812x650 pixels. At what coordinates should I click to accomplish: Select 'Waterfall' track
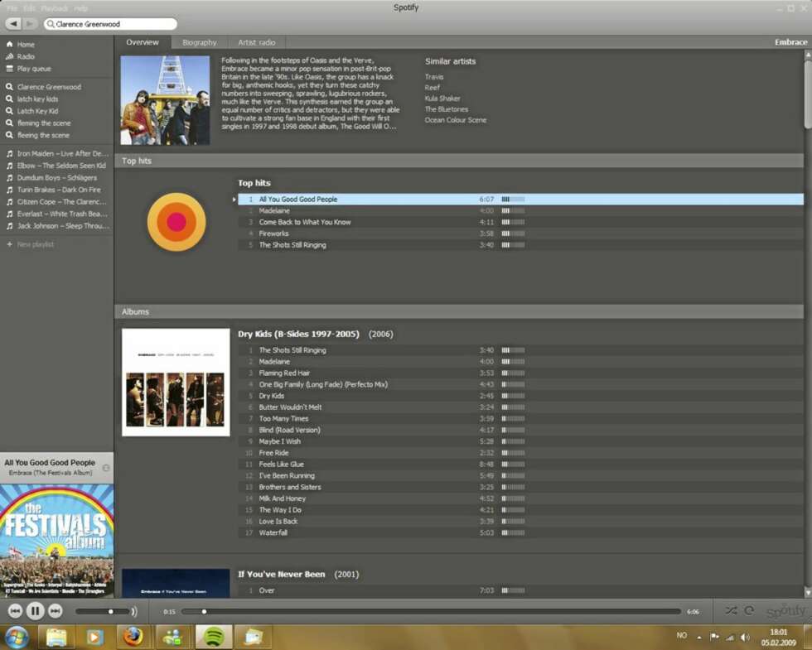[x=520, y=532]
